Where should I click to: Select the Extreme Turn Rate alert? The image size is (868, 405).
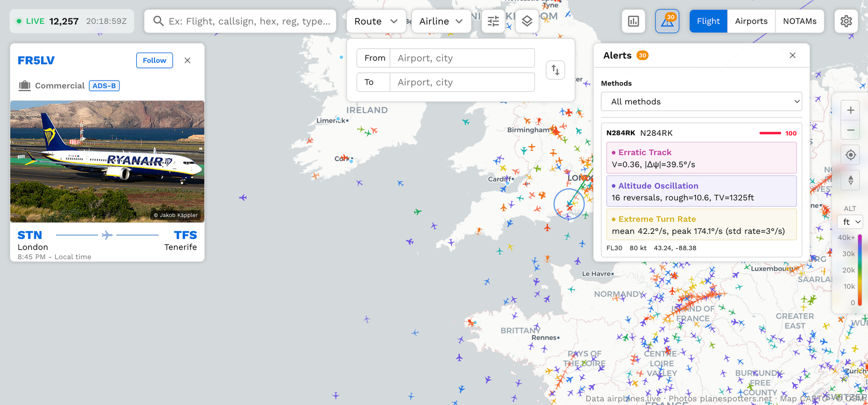point(702,224)
